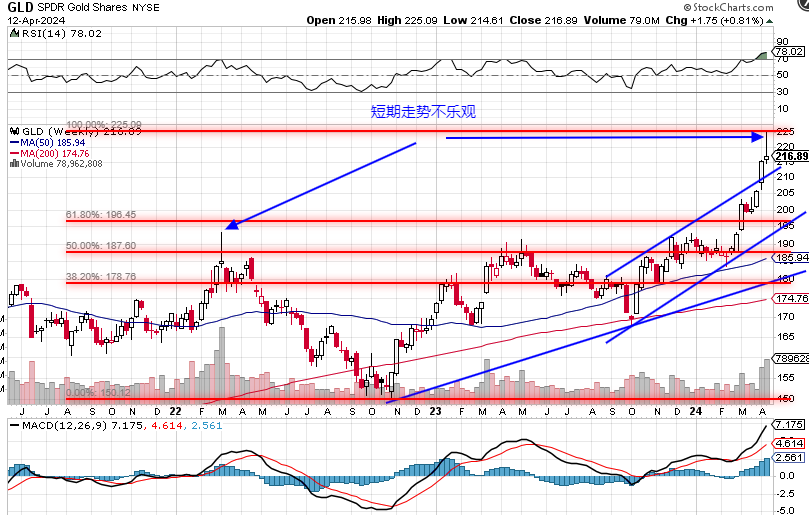Click the 155 price axis label
This screenshot has width=809, height=515.
click(x=785, y=378)
